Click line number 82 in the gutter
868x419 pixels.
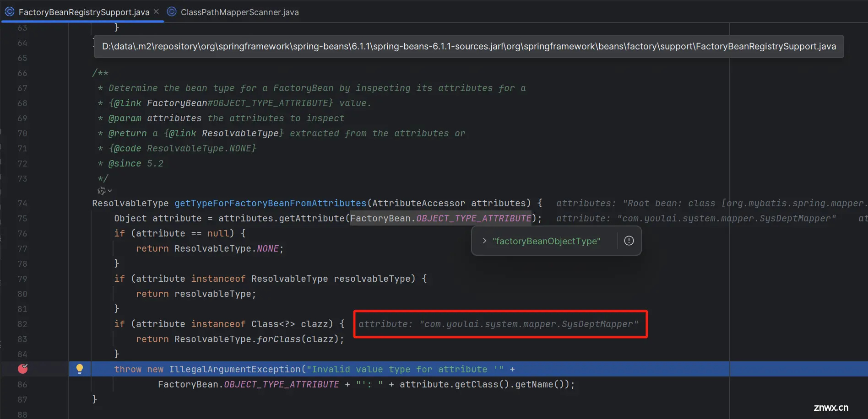22,324
